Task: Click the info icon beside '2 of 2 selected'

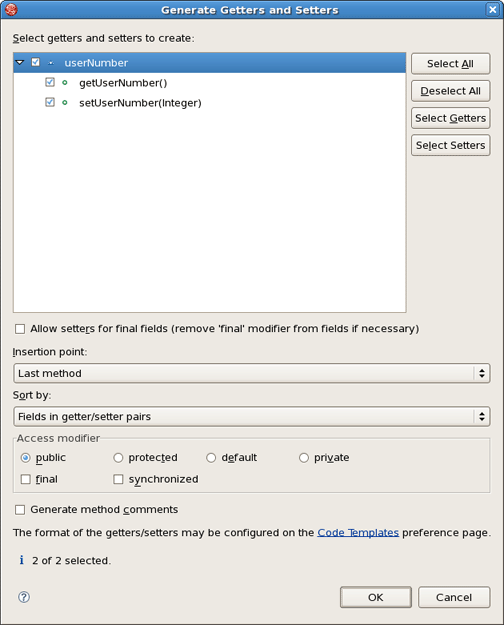Action: [x=22, y=560]
